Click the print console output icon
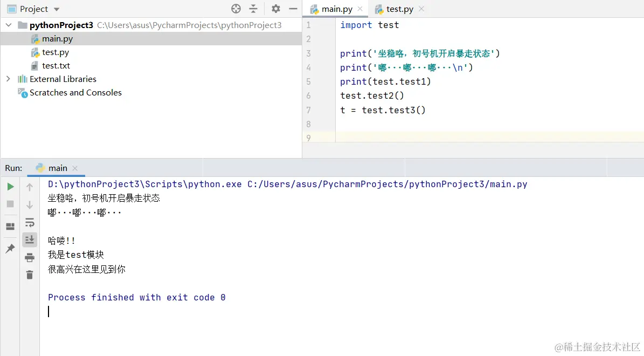 (x=30, y=257)
